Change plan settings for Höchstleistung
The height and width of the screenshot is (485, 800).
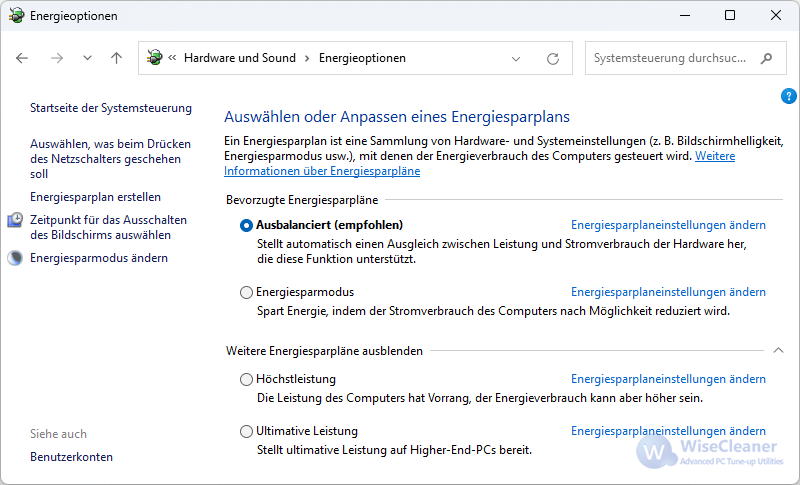click(668, 379)
